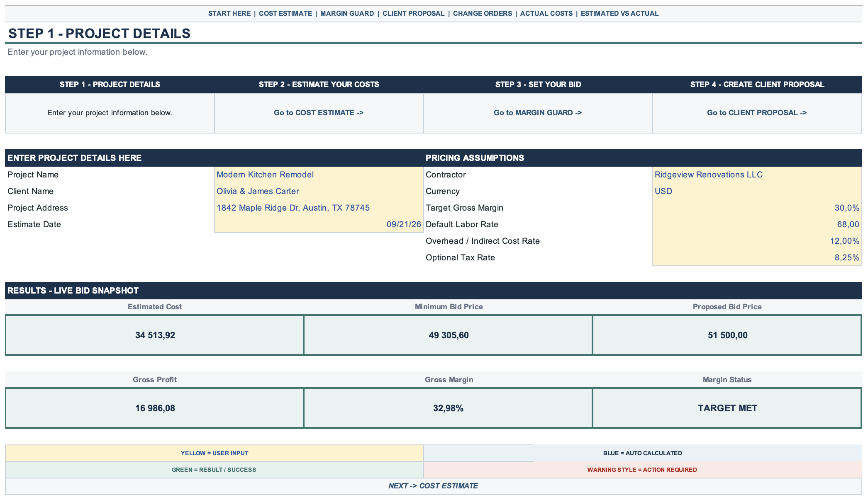Image resolution: width=868 pixels, height=500 pixels.
Task: Click Proposed Bid Price value 51 500,00
Action: click(727, 335)
